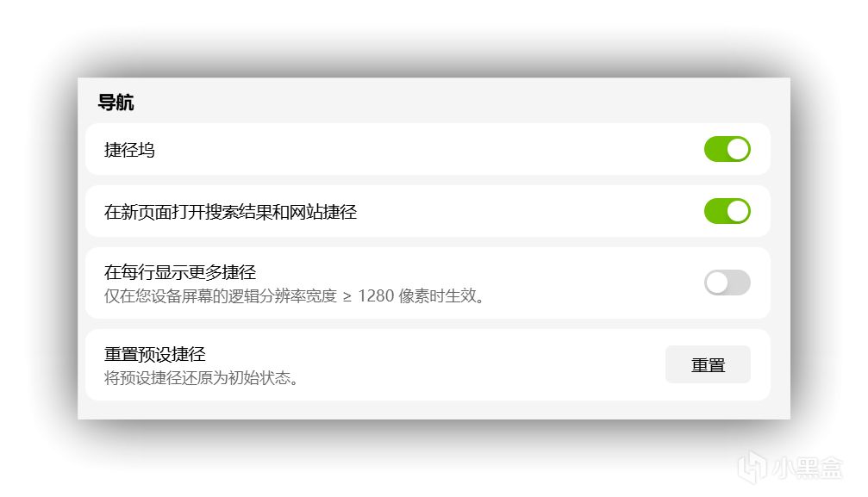
Task: Click the ≥ symbol in the resolution hint
Action: point(347,297)
